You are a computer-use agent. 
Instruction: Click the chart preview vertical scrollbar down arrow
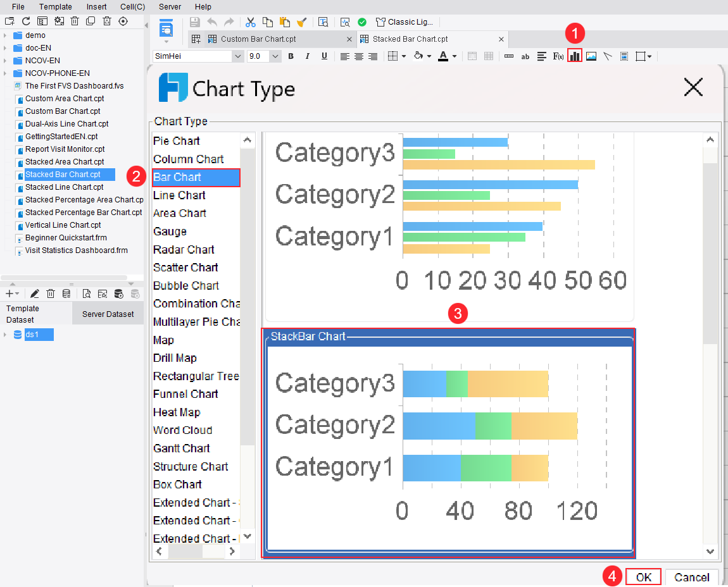pyautogui.click(x=710, y=552)
